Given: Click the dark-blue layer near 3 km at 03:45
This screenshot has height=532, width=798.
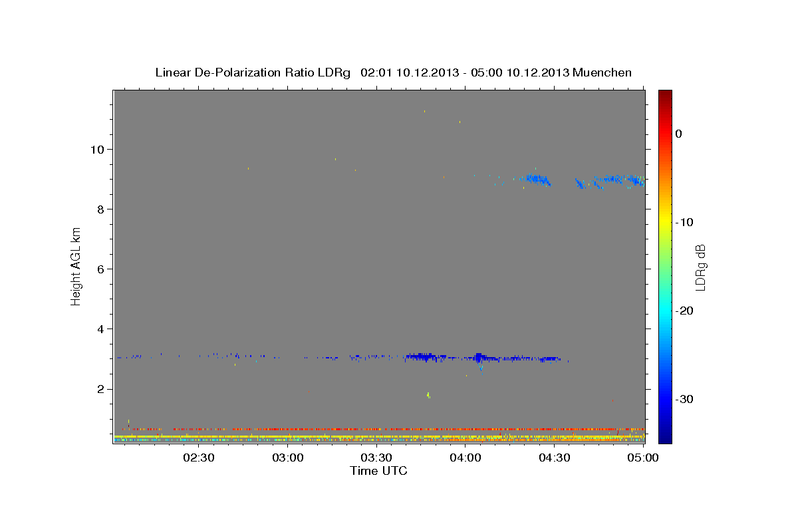Looking at the screenshot, I should (422, 357).
